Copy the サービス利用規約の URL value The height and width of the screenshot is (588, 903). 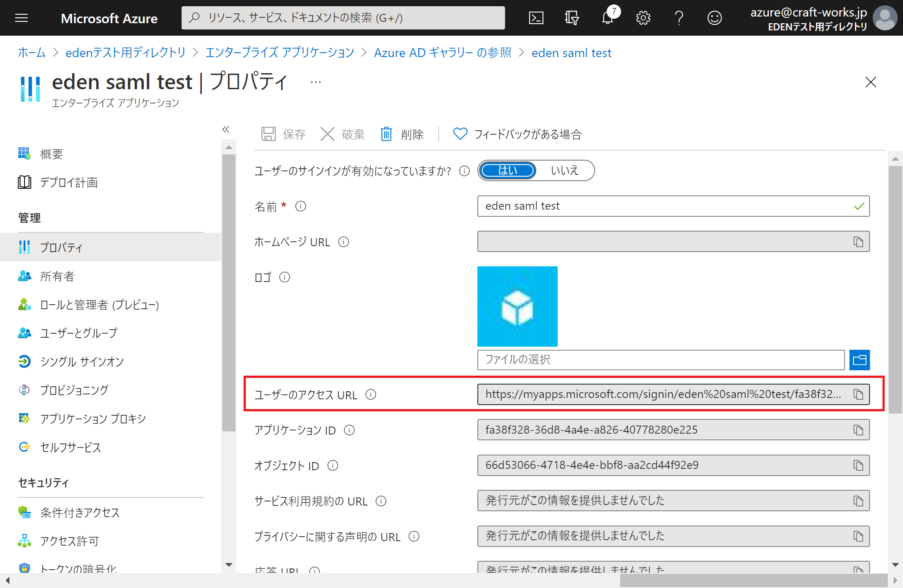tap(858, 501)
